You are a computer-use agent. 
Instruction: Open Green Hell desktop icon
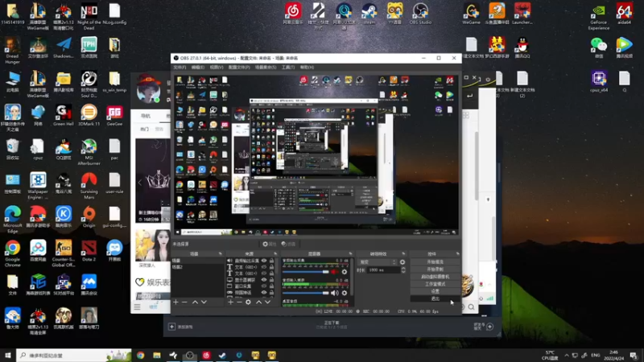tap(64, 115)
